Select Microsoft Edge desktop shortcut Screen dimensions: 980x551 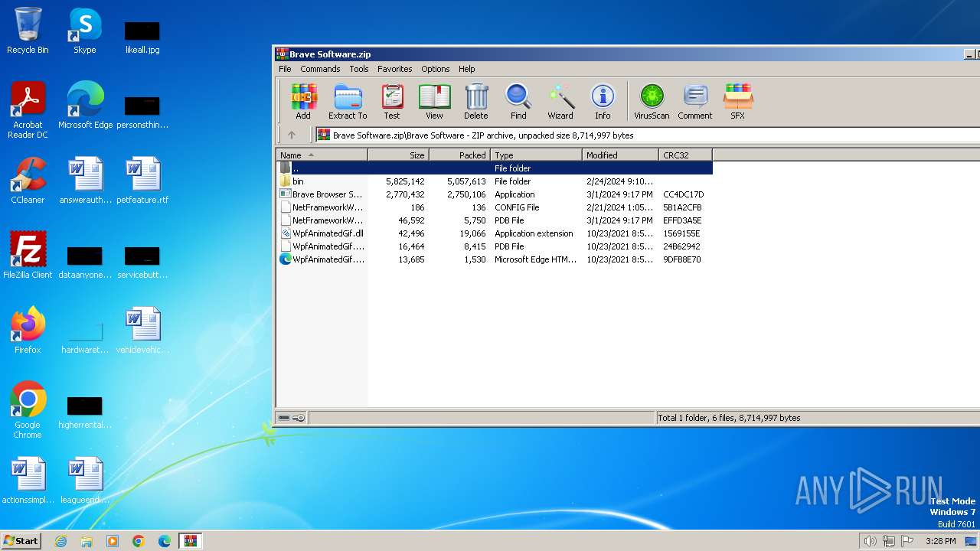[x=85, y=106]
